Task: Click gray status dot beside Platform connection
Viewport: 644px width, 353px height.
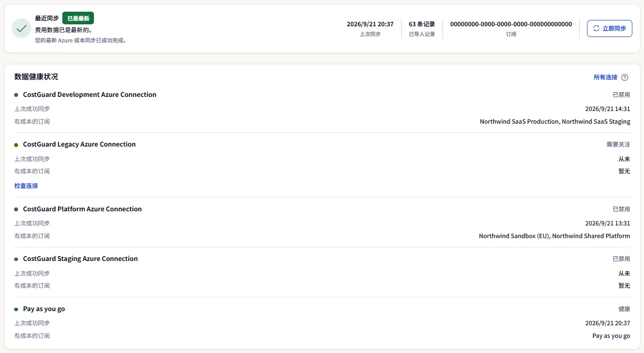Action: pos(16,209)
